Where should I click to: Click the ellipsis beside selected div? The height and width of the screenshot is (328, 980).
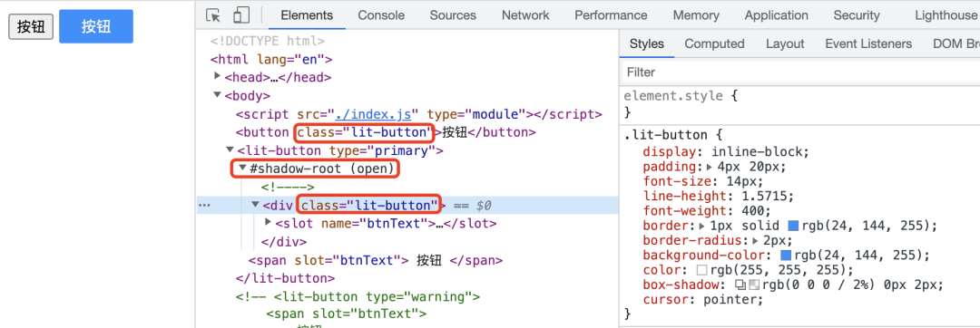click(x=204, y=205)
